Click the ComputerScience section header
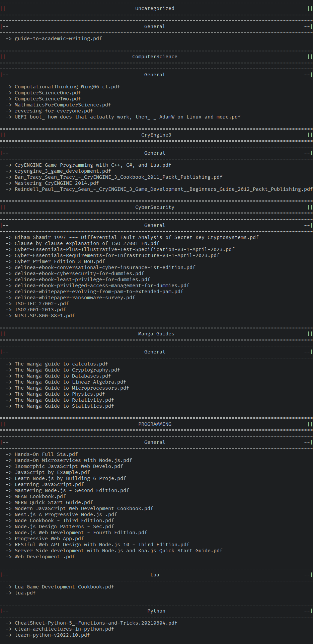This screenshot has height=644, width=313. coord(155,57)
